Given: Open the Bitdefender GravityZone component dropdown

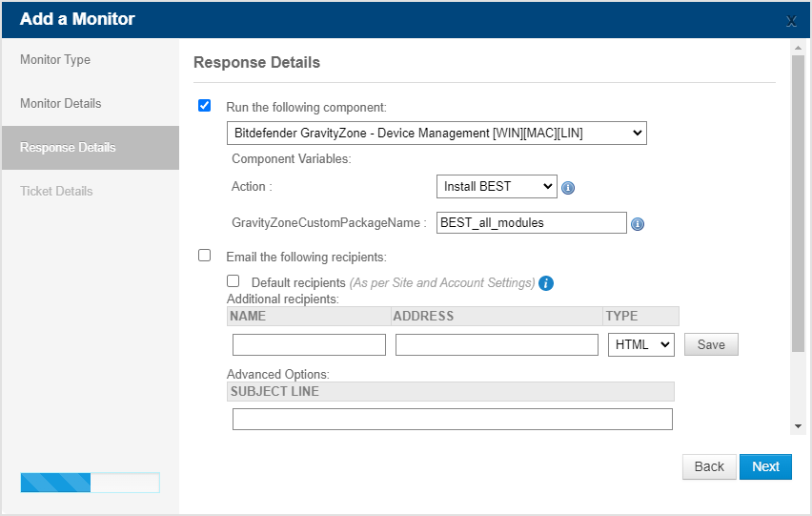Looking at the screenshot, I should tap(436, 134).
